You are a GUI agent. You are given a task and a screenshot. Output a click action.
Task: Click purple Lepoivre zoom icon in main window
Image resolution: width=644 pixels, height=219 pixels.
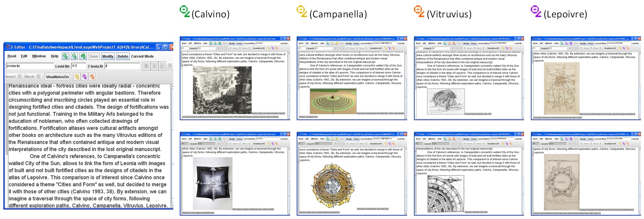click(85, 77)
